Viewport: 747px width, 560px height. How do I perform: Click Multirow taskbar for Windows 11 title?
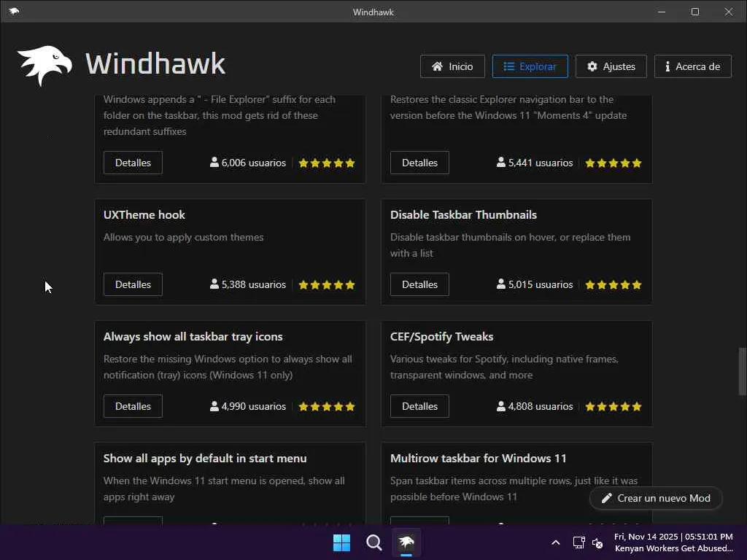click(479, 459)
